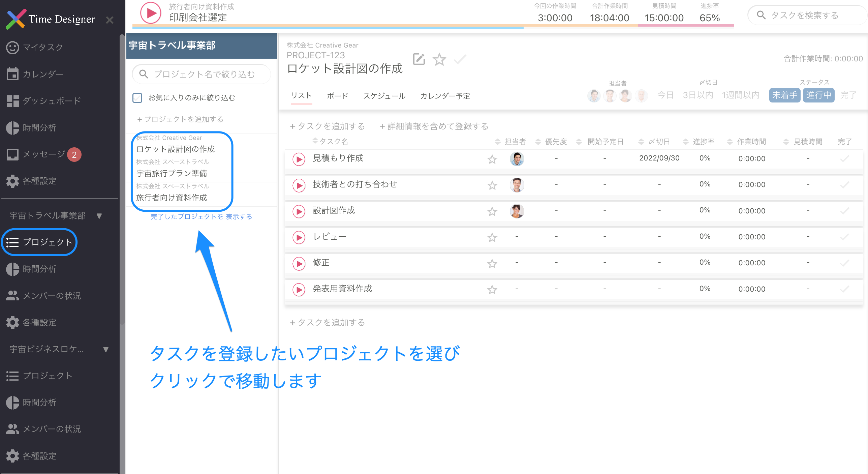Expand the 宇宙ビジネスロケ... workspace
The width and height of the screenshot is (868, 474).
(x=105, y=349)
